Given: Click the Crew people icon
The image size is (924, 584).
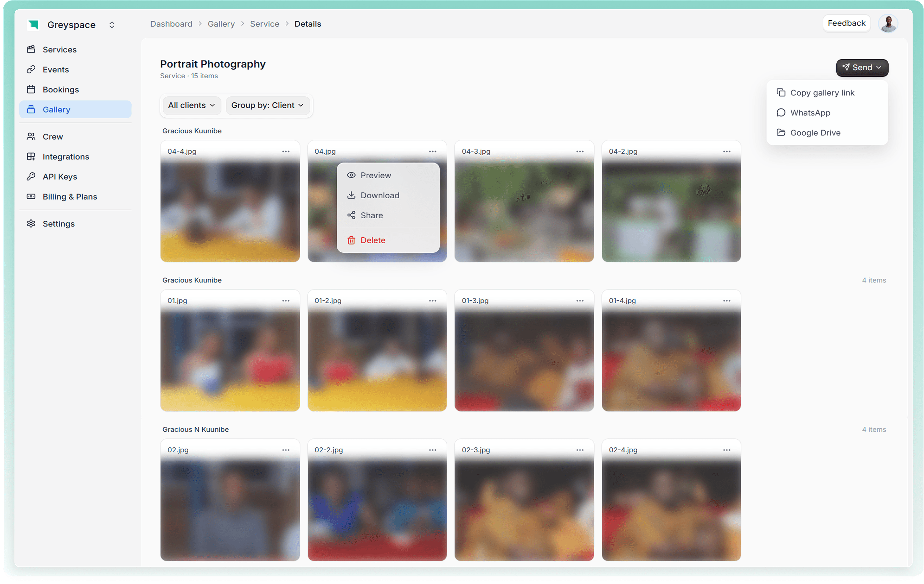Looking at the screenshot, I should pos(31,137).
